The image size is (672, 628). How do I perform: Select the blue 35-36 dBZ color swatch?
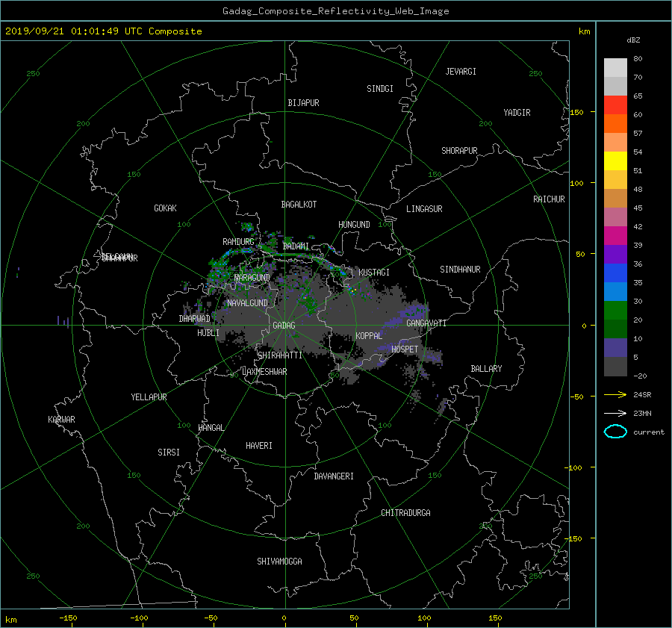(x=615, y=273)
